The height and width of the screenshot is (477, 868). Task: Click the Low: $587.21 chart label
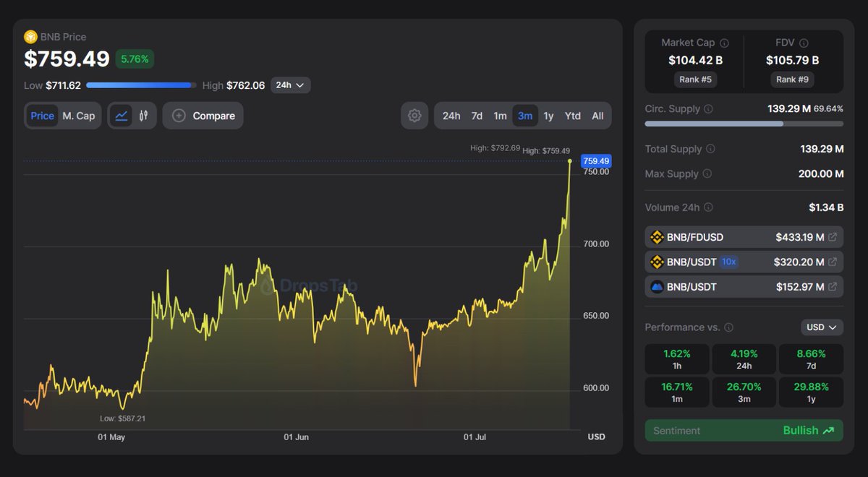[122, 418]
